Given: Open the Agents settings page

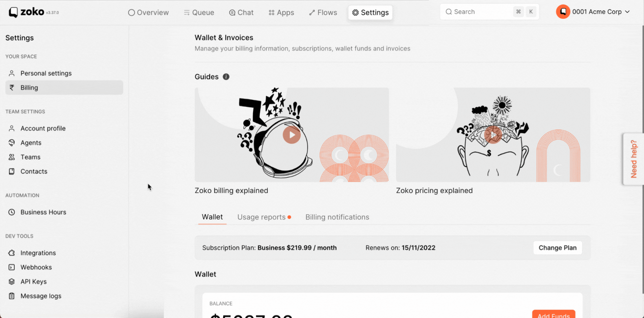Looking at the screenshot, I should 64,143.
